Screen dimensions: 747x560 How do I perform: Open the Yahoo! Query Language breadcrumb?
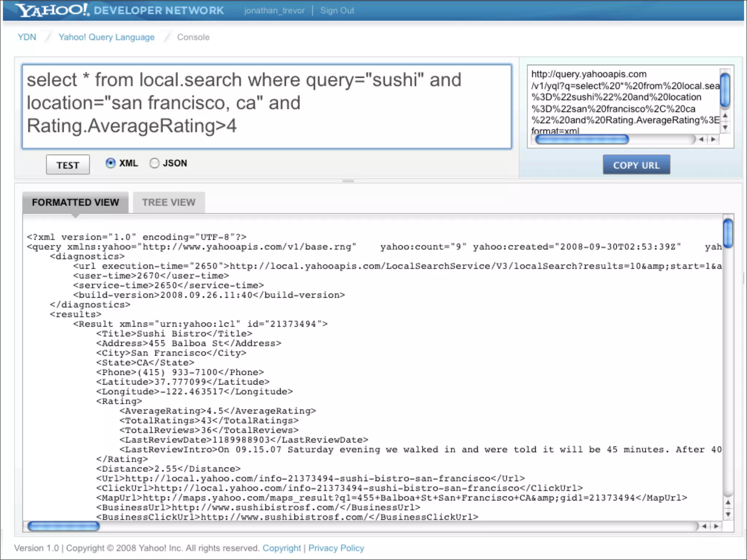click(107, 37)
